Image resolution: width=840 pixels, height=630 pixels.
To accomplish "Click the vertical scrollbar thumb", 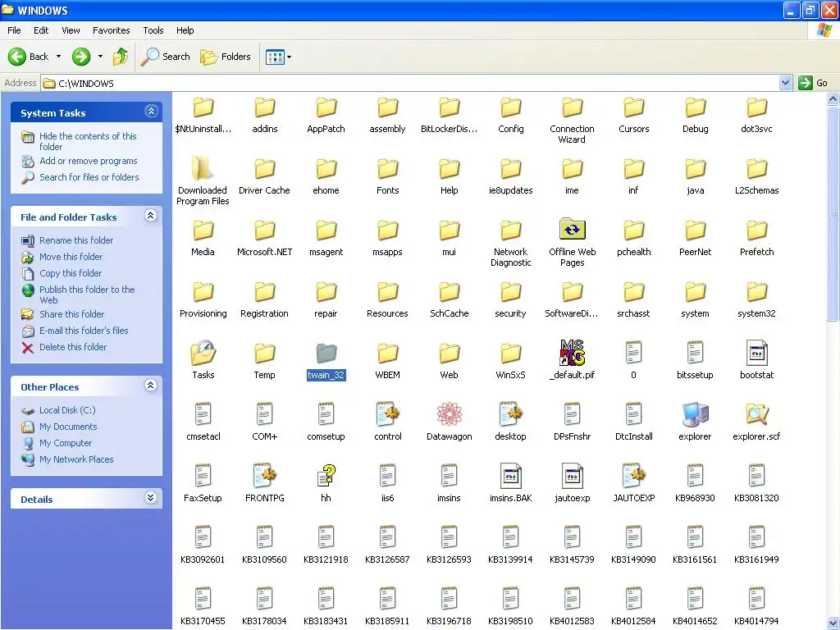I will pos(833,214).
